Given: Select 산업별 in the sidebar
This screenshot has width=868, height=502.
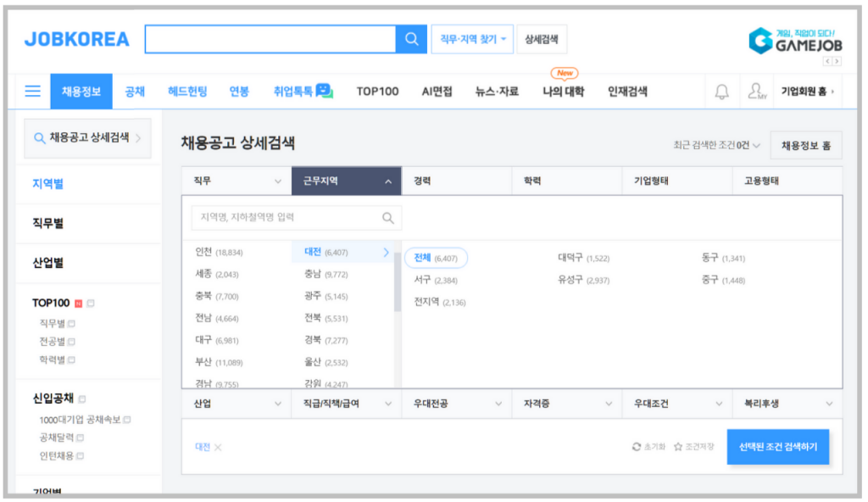Looking at the screenshot, I should click(47, 263).
